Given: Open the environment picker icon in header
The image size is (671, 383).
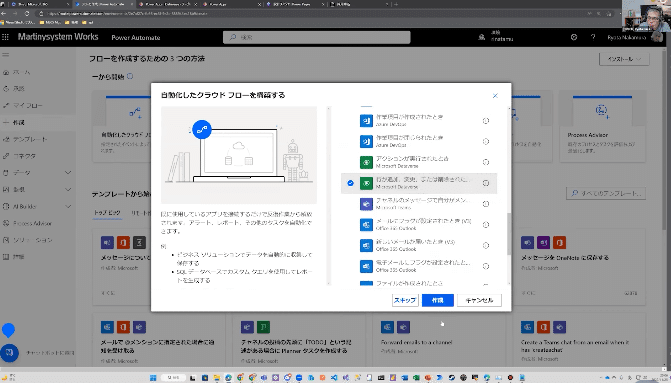Looking at the screenshot, I should click(x=482, y=37).
